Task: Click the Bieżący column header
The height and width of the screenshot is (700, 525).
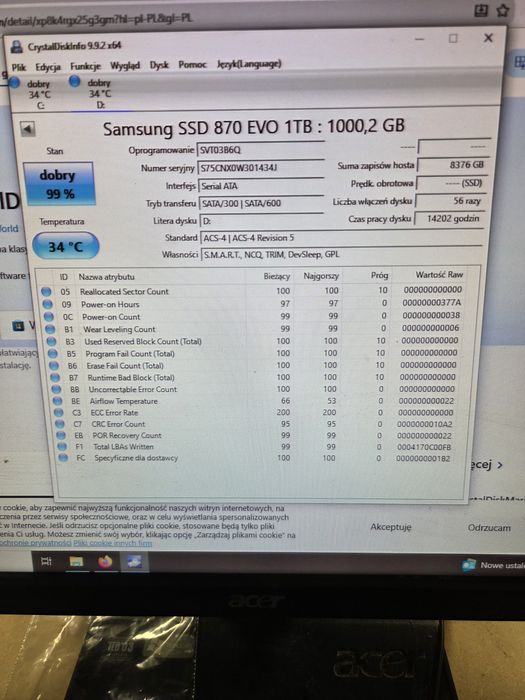Action: (277, 276)
